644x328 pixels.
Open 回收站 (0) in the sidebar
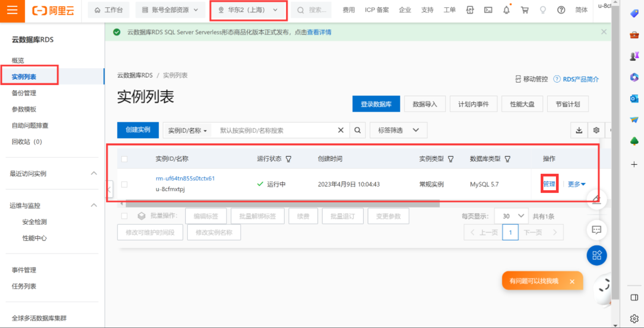coord(27,142)
